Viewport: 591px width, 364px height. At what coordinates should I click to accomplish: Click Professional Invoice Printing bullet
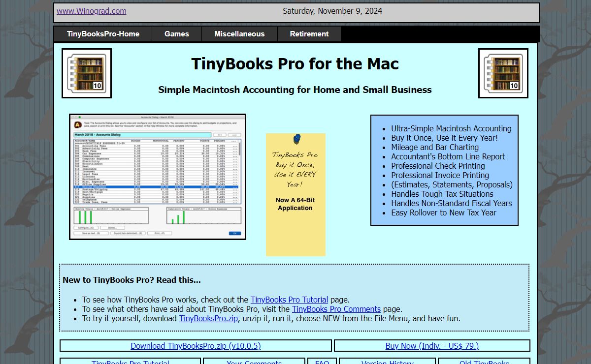click(x=440, y=175)
